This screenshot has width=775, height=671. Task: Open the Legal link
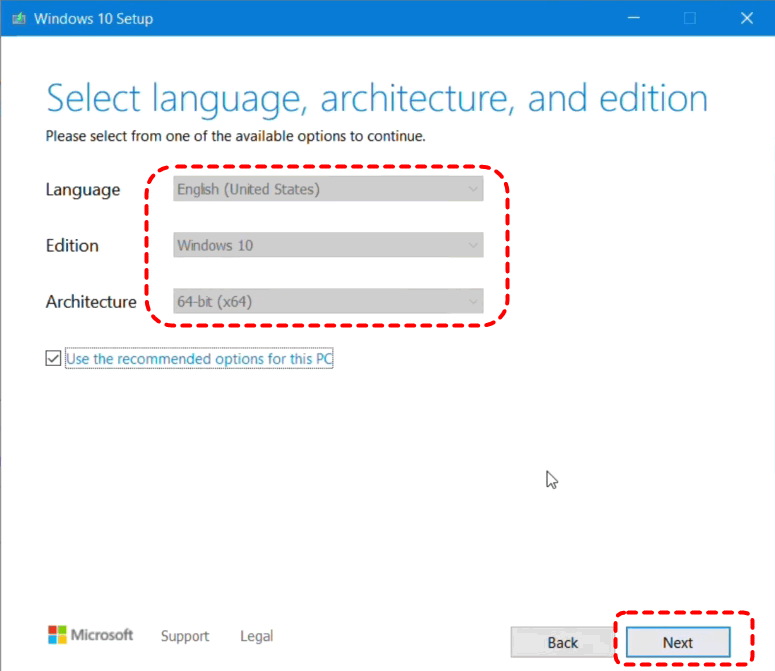[257, 636]
